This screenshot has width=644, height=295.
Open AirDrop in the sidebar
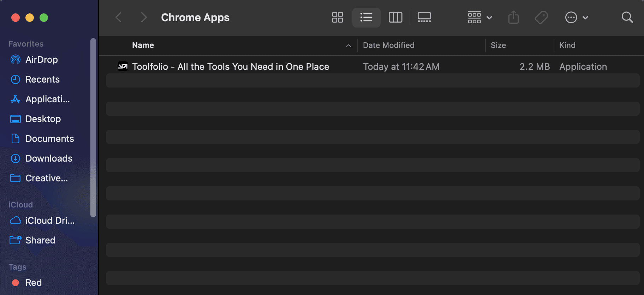(x=41, y=60)
